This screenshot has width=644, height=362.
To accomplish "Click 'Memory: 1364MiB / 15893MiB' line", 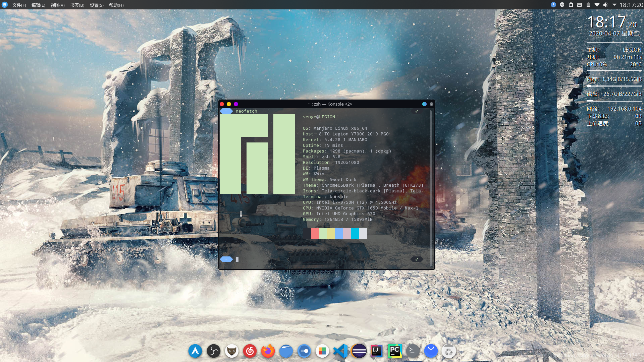I will point(338,220).
